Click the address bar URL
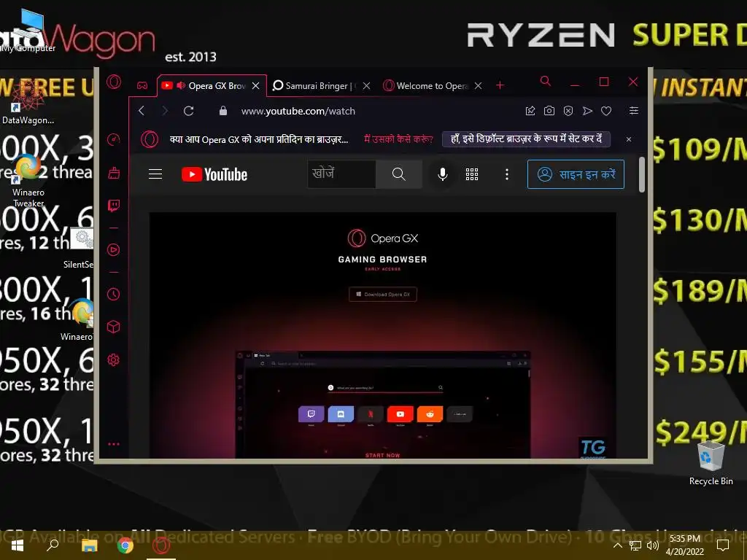The height and width of the screenshot is (560, 747). tap(298, 111)
